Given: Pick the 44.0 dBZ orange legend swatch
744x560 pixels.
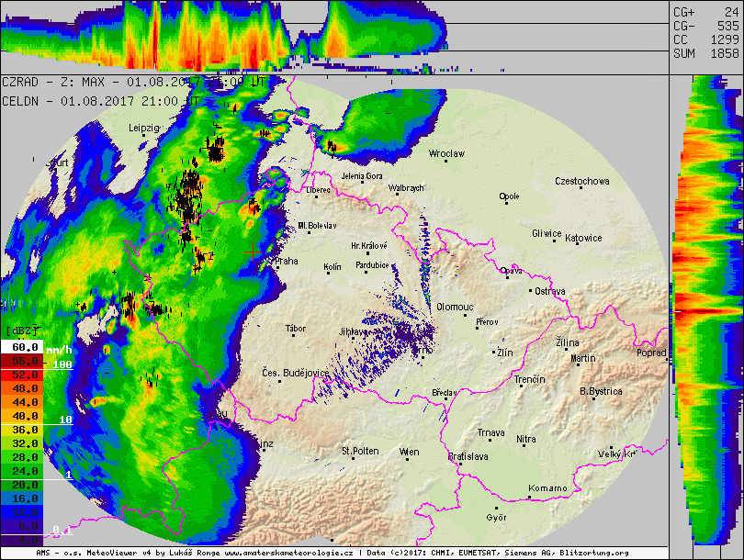Looking at the screenshot, I should pos(22,402).
